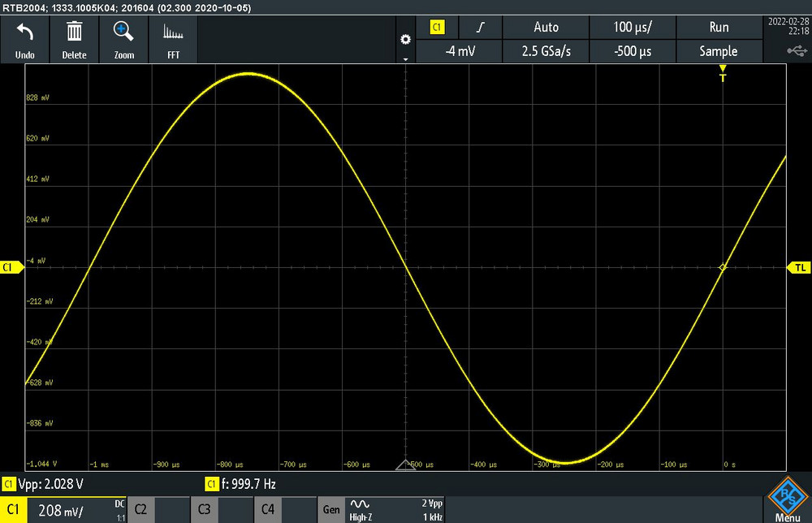The height and width of the screenshot is (523, 812).
Task: Click the time reference triangle marker
Action: click(405, 465)
